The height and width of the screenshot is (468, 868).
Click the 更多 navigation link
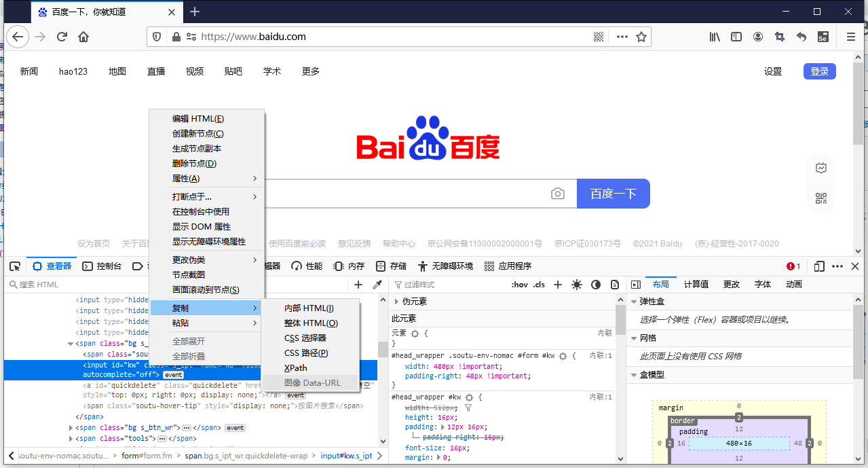pyautogui.click(x=311, y=71)
